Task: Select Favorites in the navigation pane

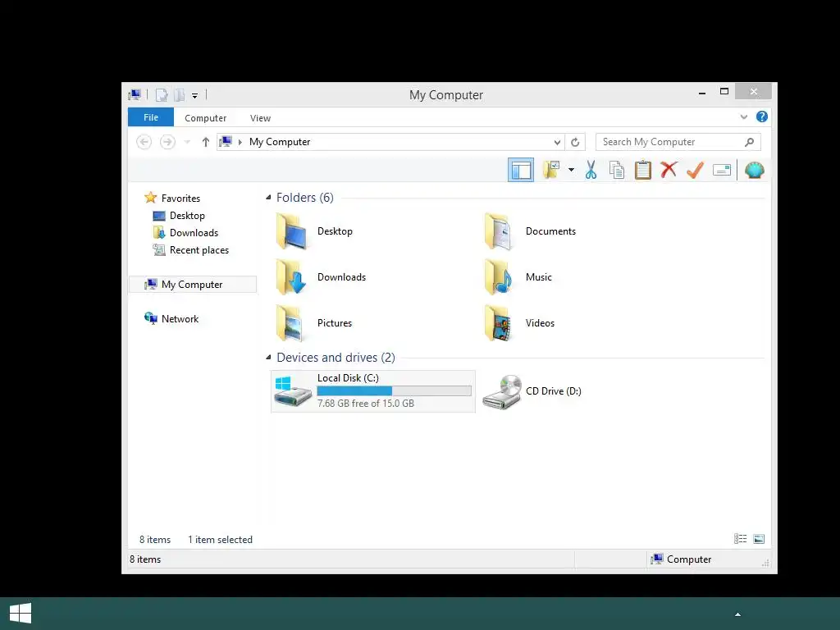Action: [x=180, y=199]
